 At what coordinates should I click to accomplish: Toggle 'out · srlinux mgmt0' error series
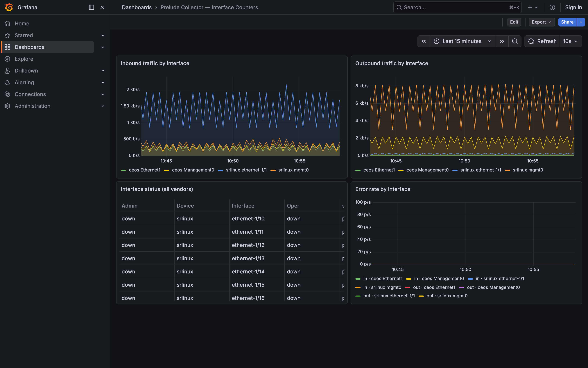coord(447,296)
